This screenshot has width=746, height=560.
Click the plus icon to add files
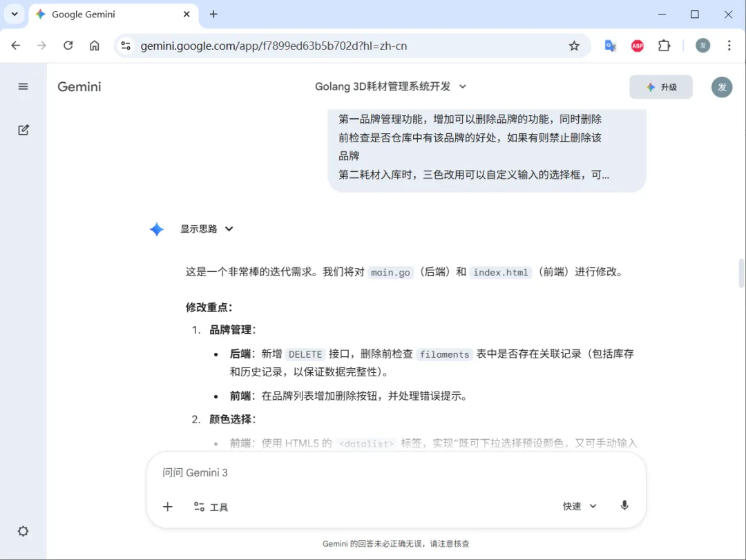pos(167,507)
